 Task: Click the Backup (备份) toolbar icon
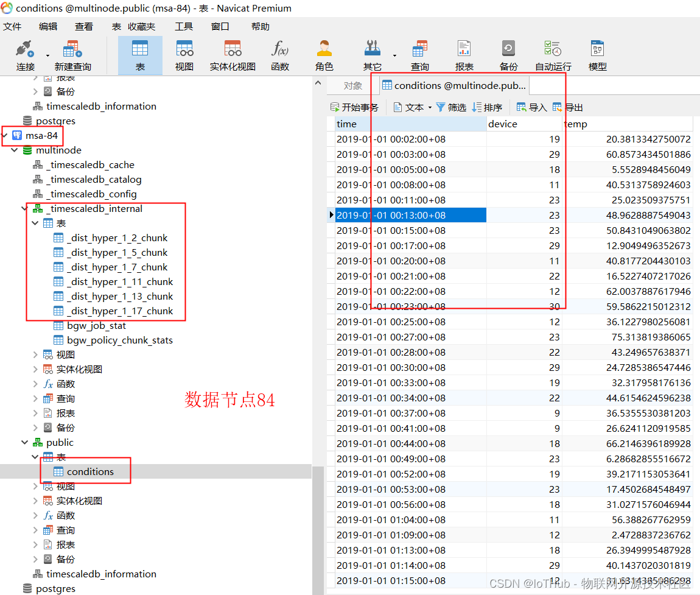(x=508, y=55)
